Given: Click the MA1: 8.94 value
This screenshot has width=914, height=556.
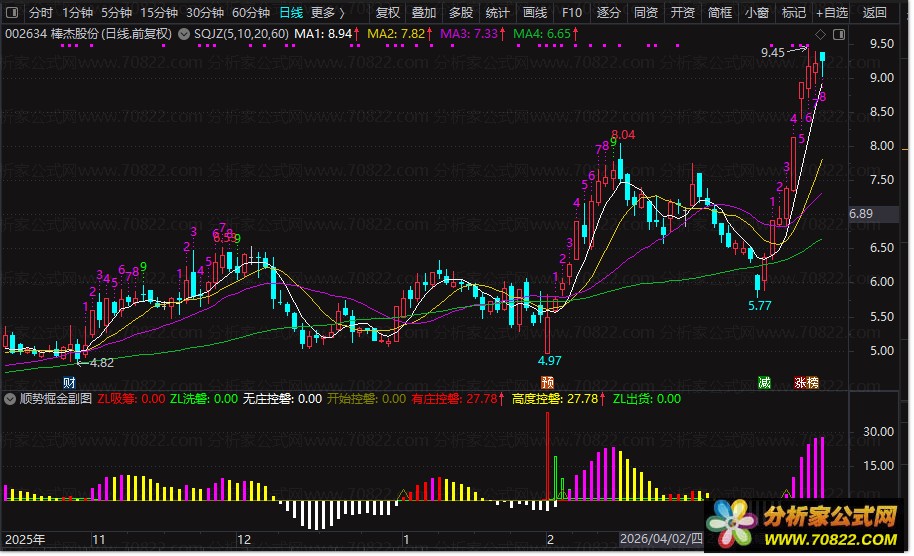Looking at the screenshot, I should coord(322,34).
